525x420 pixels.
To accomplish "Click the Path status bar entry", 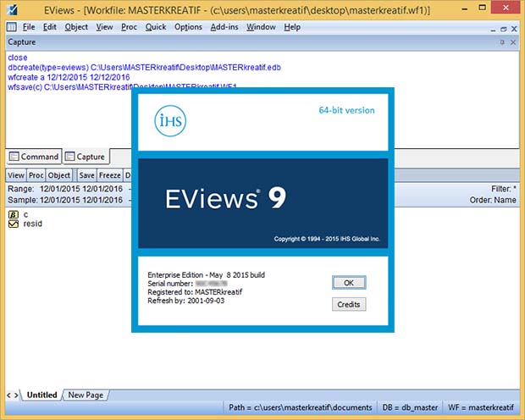I will pyautogui.click(x=301, y=407).
